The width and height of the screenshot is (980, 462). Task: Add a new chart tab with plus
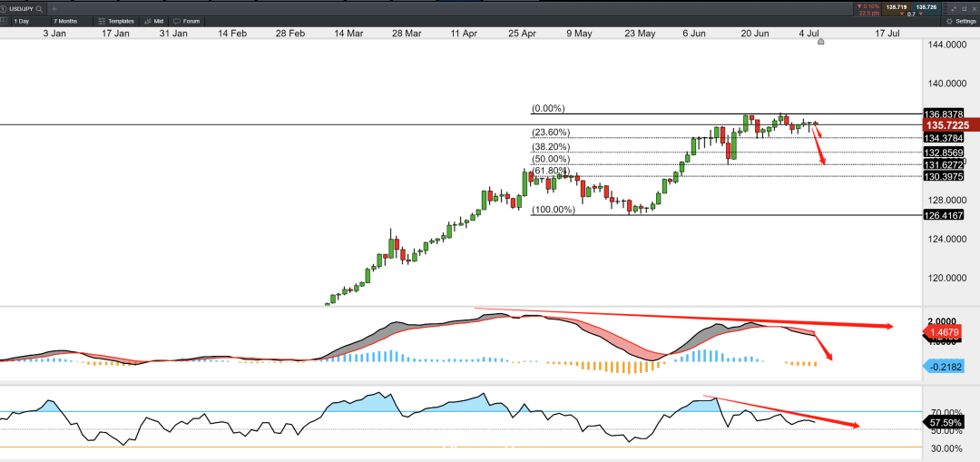click(54, 9)
